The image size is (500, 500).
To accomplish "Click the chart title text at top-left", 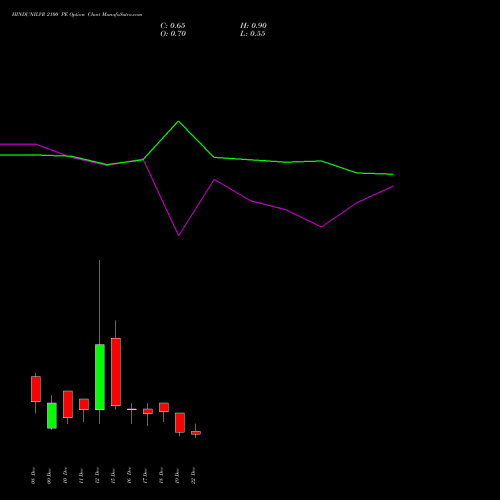I will [77, 15].
